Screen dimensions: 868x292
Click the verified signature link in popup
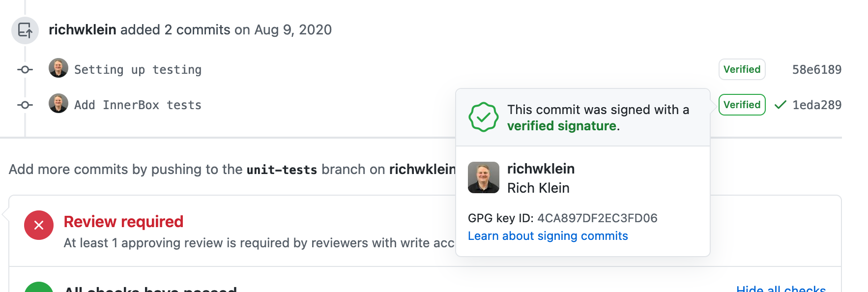pos(562,125)
